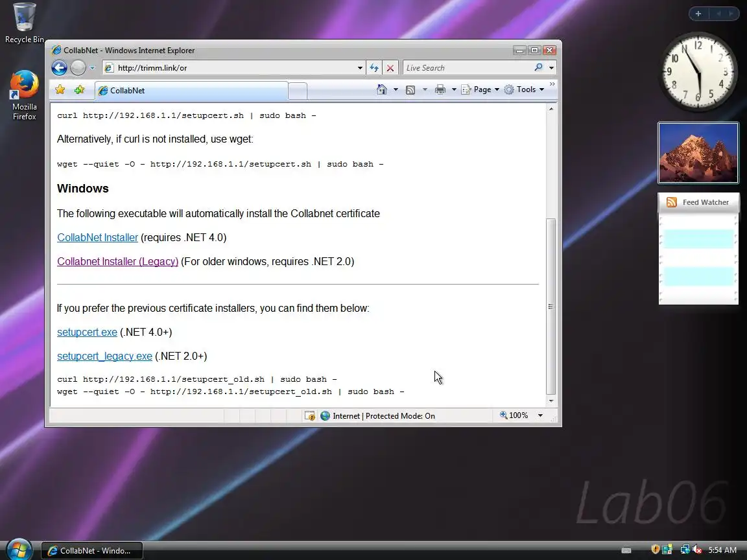The width and height of the screenshot is (747, 560).
Task: Click the wget --quiet setupcert.sh command
Action: [x=220, y=164]
